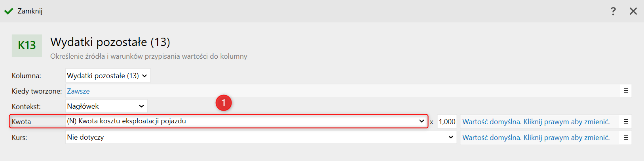Open the hamburger menu in the Kwota row
The width and height of the screenshot is (644, 161).
coord(626,122)
